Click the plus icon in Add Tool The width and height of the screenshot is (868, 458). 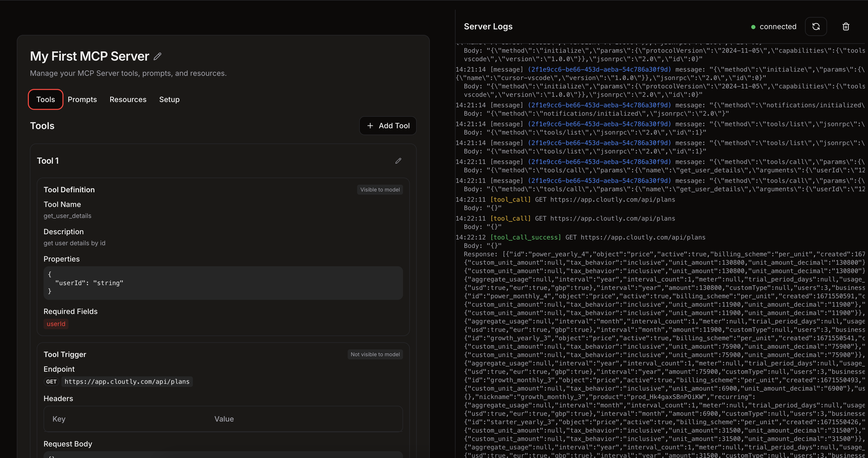coord(370,126)
